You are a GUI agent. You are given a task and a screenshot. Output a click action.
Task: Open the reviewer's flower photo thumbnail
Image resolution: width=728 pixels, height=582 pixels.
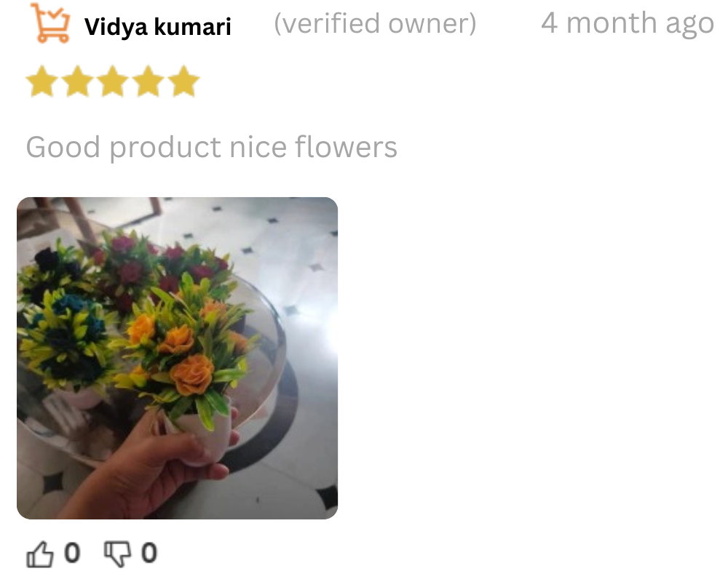coord(178,358)
